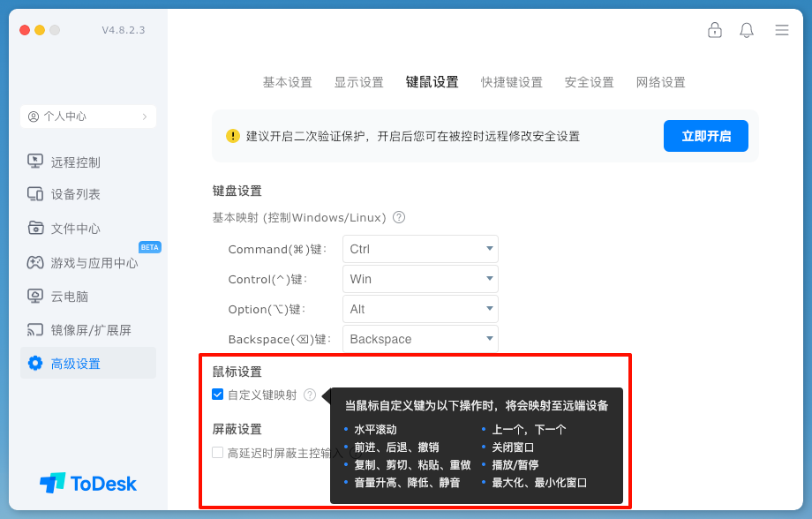Open 文件中心 in sidebar
The width and height of the screenshot is (812, 519).
76,229
